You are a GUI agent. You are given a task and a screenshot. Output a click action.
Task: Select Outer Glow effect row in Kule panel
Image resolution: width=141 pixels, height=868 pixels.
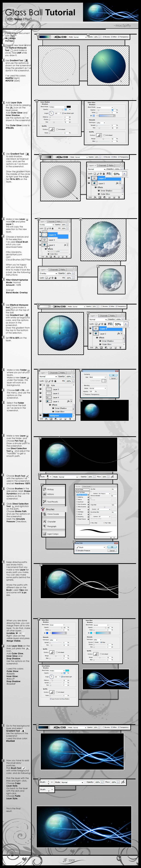tap(60, 411)
